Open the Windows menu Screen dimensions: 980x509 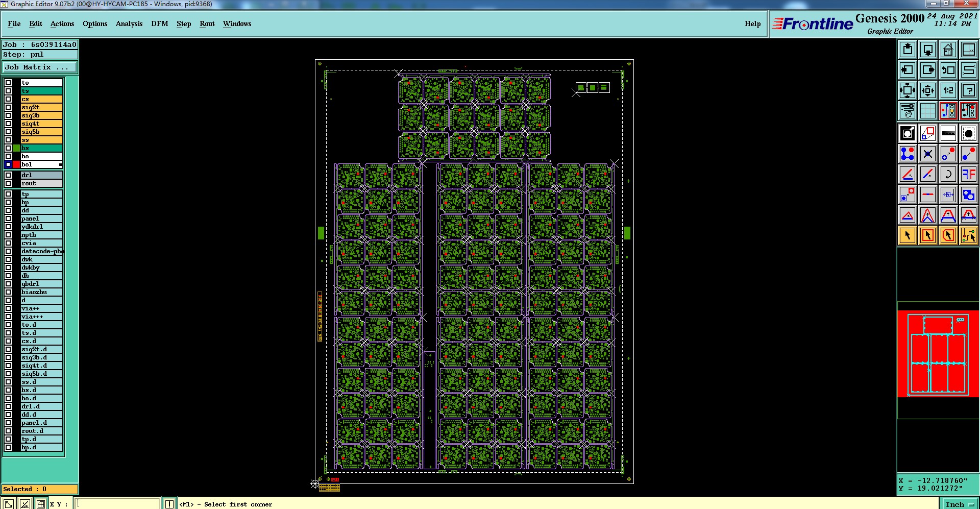237,23
